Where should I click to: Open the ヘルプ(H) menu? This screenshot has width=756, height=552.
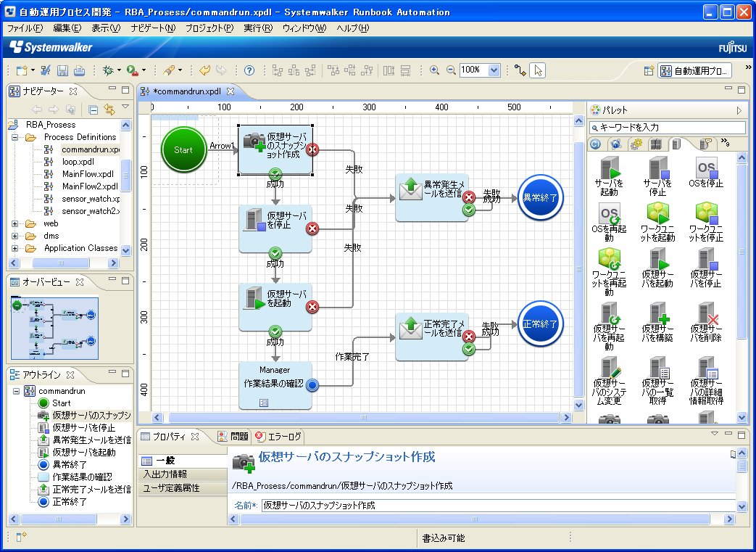352,28
